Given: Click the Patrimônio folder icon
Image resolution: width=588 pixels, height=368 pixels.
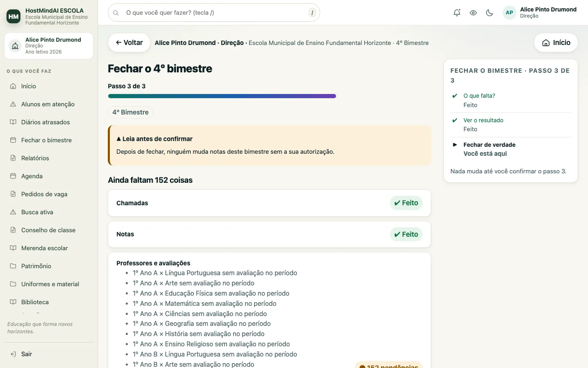Looking at the screenshot, I should tap(13, 266).
